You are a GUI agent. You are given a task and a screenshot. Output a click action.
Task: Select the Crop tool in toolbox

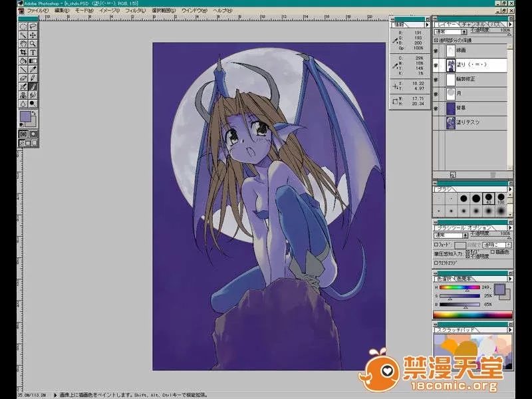pos(23,52)
